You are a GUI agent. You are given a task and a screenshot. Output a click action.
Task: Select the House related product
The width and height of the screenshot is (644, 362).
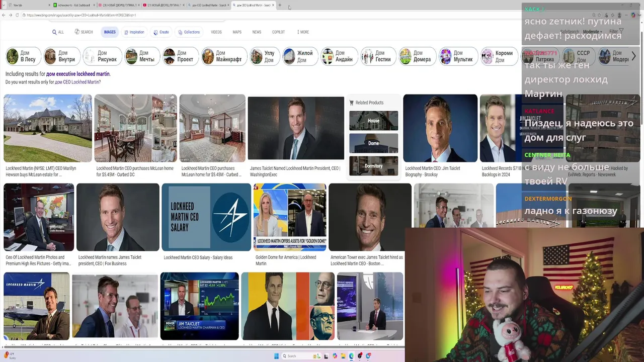[x=373, y=121]
